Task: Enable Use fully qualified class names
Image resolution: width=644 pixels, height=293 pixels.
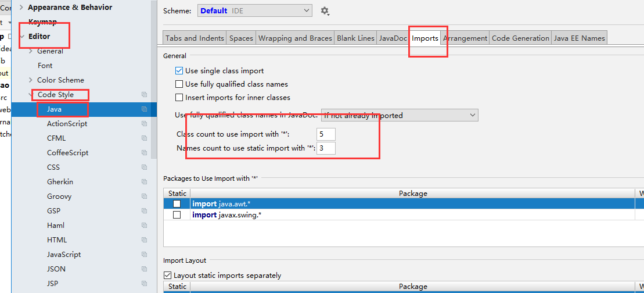Action: tap(179, 84)
